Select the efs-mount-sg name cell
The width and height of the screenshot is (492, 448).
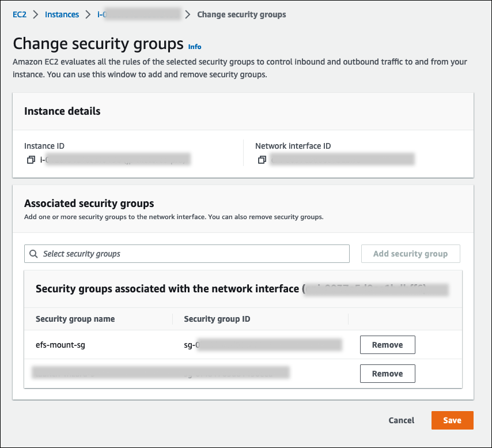(x=60, y=345)
